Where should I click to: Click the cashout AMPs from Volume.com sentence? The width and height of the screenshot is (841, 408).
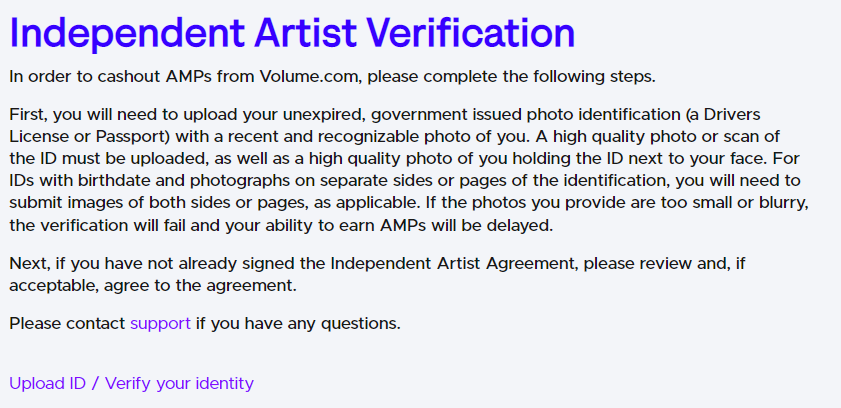[333, 77]
